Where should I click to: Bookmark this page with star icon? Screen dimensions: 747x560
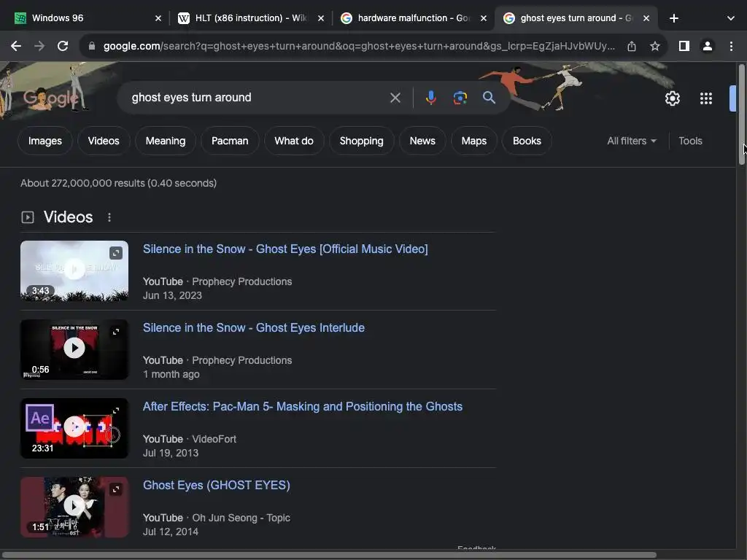655,46
